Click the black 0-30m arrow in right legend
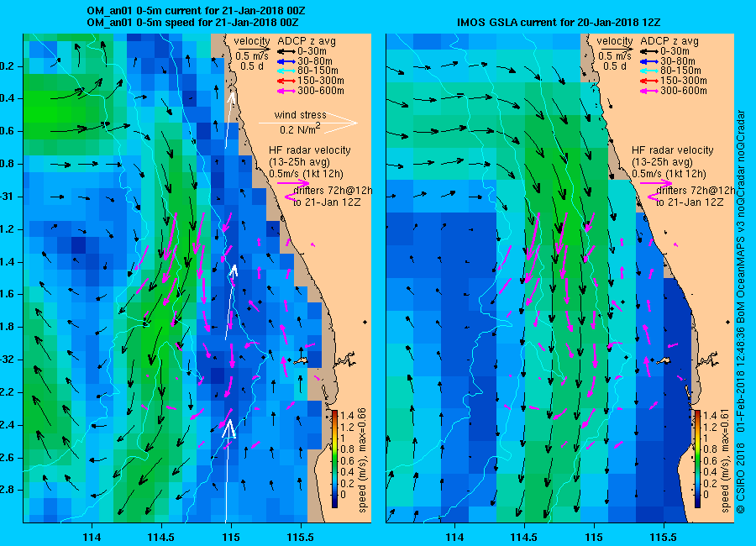Screen dimensions: 756x546 [x=649, y=51]
